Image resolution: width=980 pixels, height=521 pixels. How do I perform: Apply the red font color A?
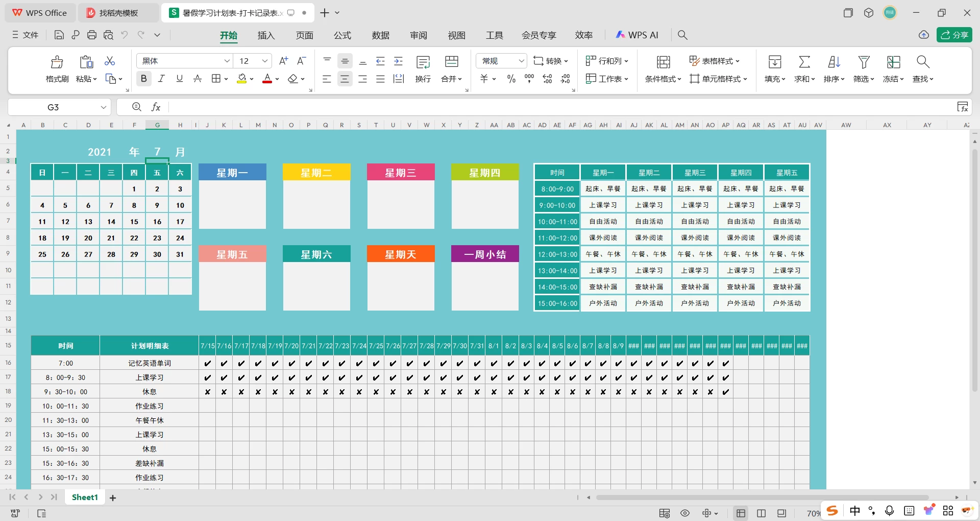267,79
